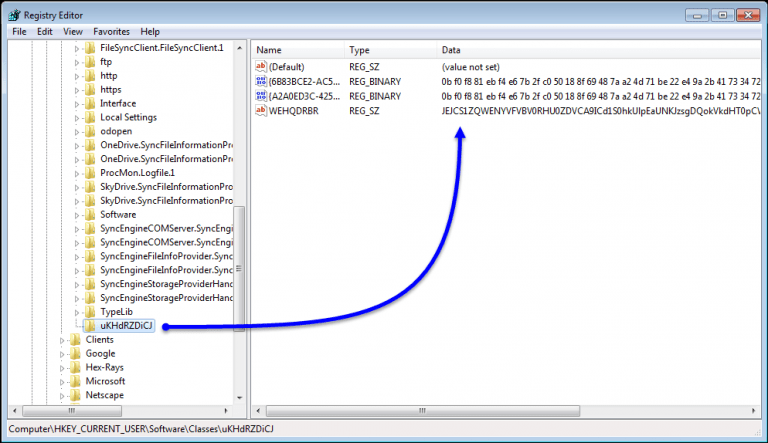Click the TypeLib folder icon
Viewport: 768px width, 443px height.
[x=90, y=312]
